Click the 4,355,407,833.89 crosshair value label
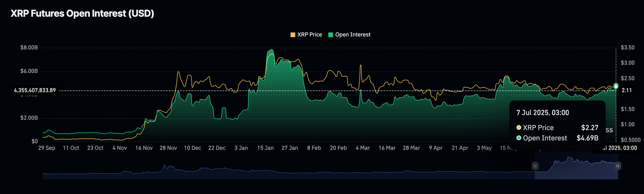 (35, 91)
